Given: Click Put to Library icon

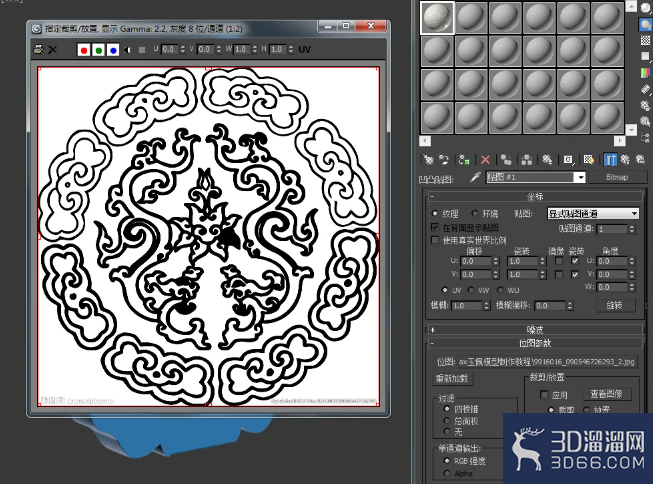Looking at the screenshot, I should click(x=547, y=160).
